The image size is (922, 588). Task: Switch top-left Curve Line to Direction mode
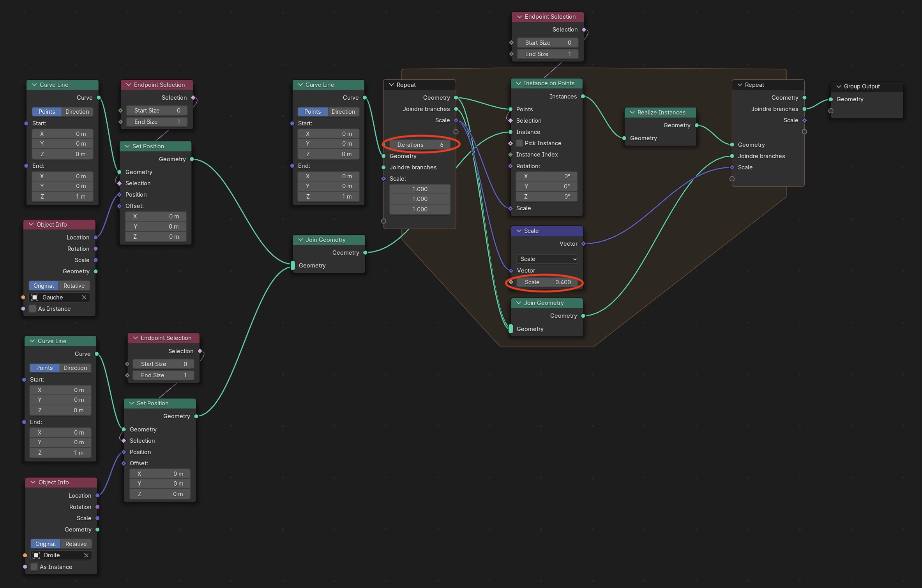[x=77, y=112]
